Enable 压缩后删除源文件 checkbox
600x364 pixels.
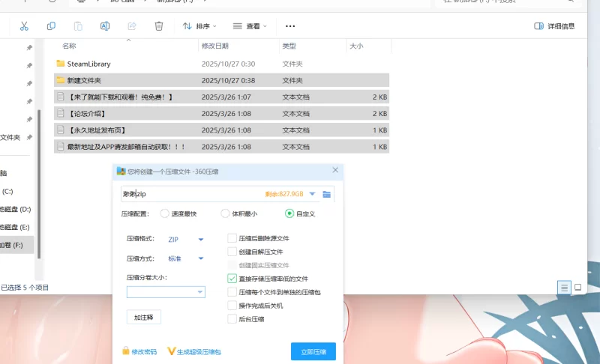click(232, 238)
